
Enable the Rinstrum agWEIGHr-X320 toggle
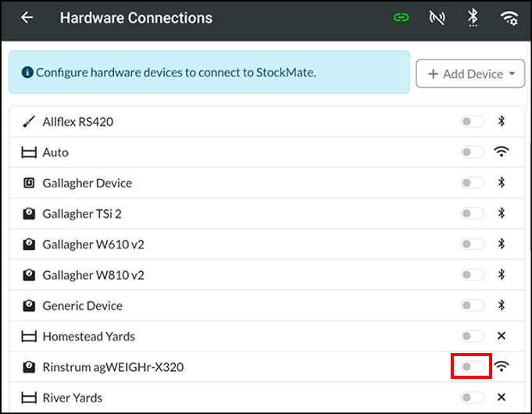tap(473, 366)
